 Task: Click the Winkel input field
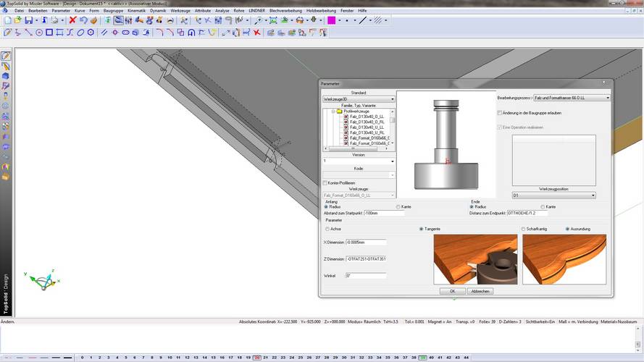point(366,276)
